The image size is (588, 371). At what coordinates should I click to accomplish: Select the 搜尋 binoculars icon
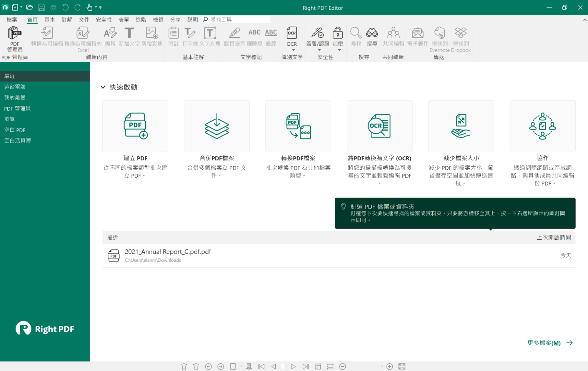point(372,33)
